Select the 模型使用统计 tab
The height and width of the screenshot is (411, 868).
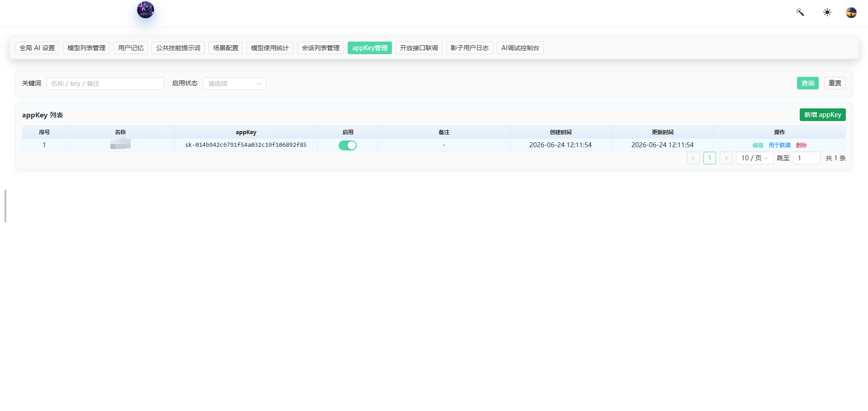click(x=270, y=48)
